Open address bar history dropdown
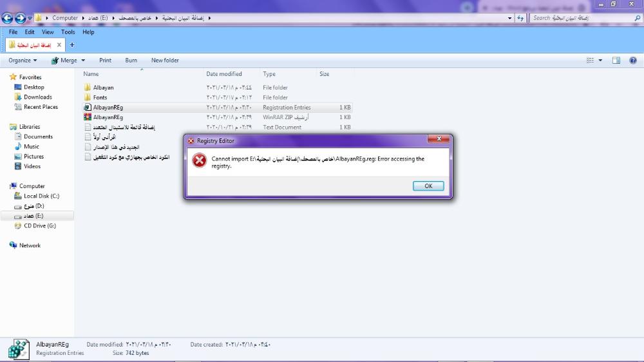 click(x=509, y=18)
